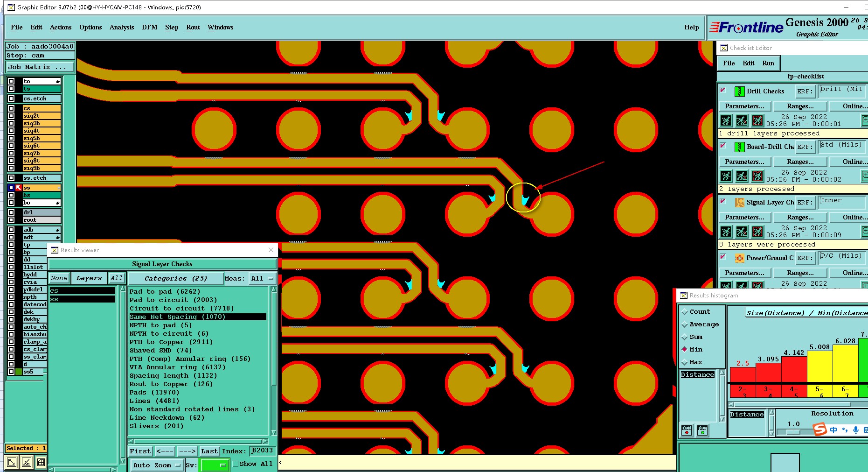
Task: Toggle the Signal Layer Checks checkbox
Action: pos(723,201)
